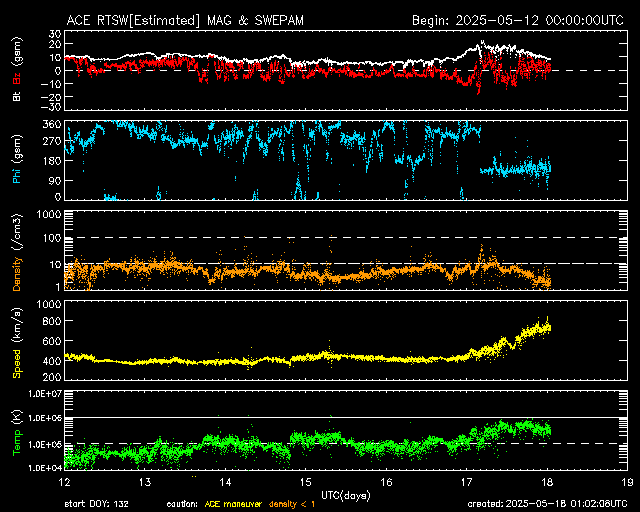The image size is (640, 512).
Task: Select the "1.0E+06" tick on the Temp axis
Action: [45, 419]
